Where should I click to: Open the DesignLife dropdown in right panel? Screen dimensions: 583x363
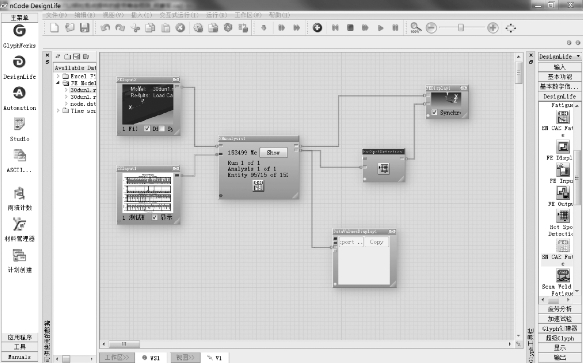(x=560, y=57)
